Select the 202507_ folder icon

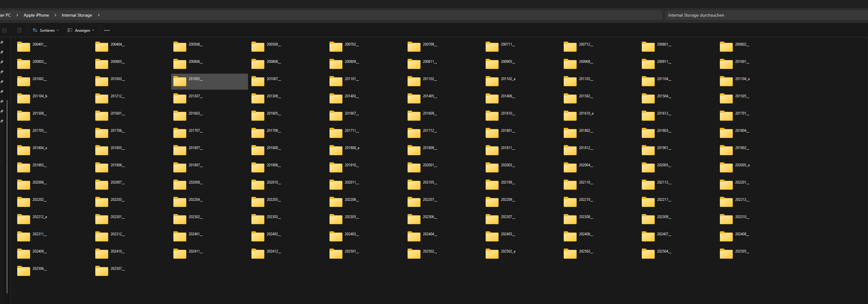pyautogui.click(x=102, y=271)
